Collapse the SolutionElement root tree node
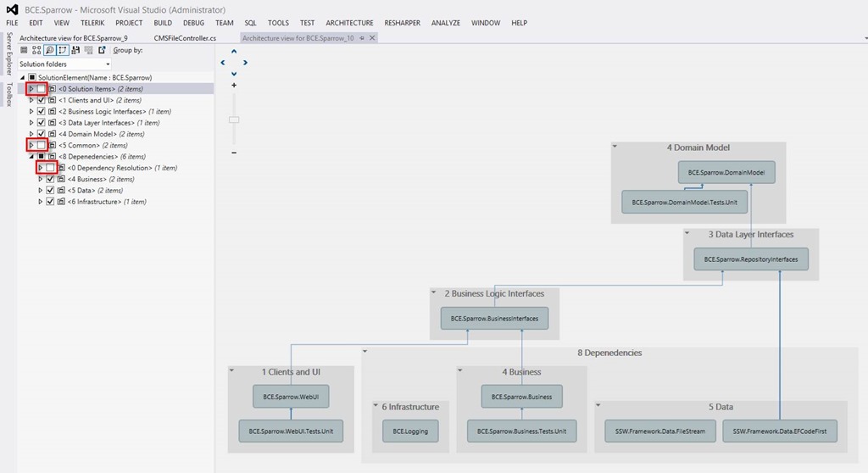This screenshot has width=868, height=473. click(22, 77)
